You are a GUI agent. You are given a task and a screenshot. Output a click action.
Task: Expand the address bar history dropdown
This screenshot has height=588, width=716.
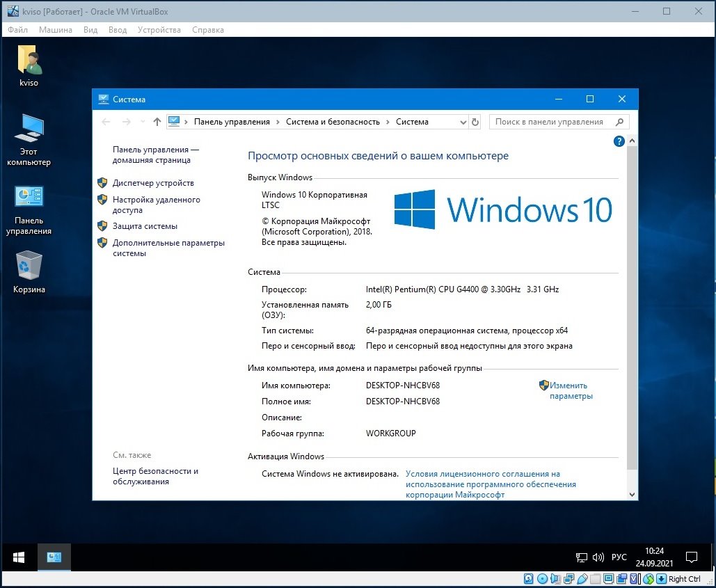pos(463,122)
